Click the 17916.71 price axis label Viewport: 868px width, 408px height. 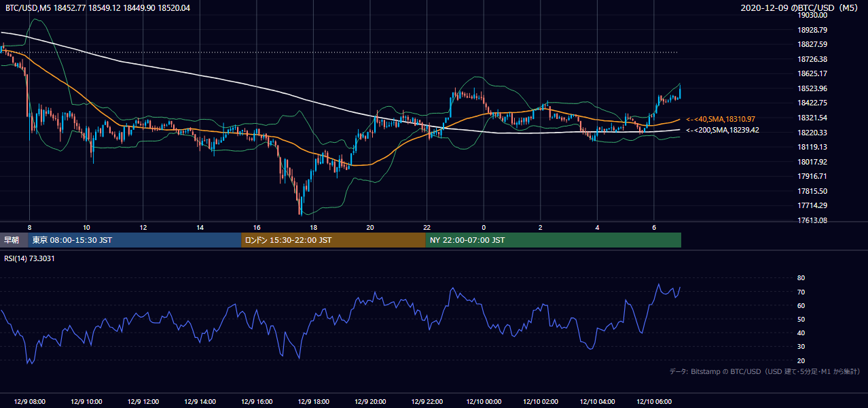tap(812, 176)
